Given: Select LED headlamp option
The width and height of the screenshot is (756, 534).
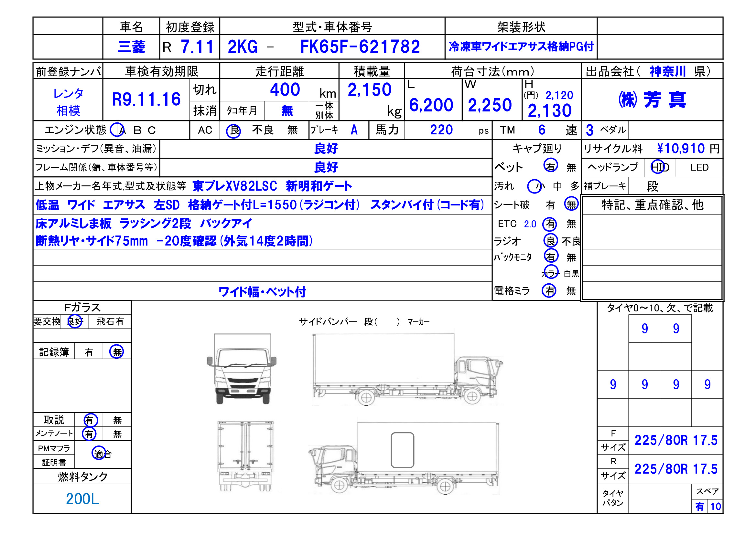Looking at the screenshot, I should pyautogui.click(x=699, y=167).
